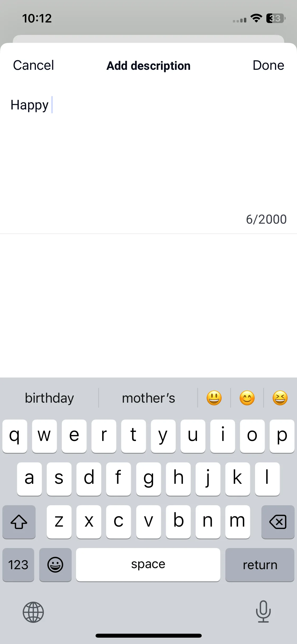Tap the letter m key
Image resolution: width=297 pixels, height=644 pixels.
[238, 522]
